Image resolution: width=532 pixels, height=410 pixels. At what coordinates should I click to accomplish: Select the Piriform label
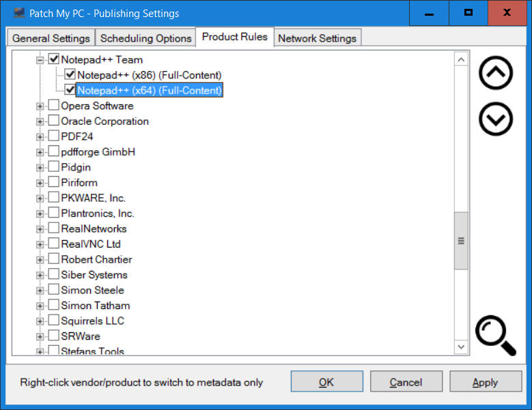79,182
